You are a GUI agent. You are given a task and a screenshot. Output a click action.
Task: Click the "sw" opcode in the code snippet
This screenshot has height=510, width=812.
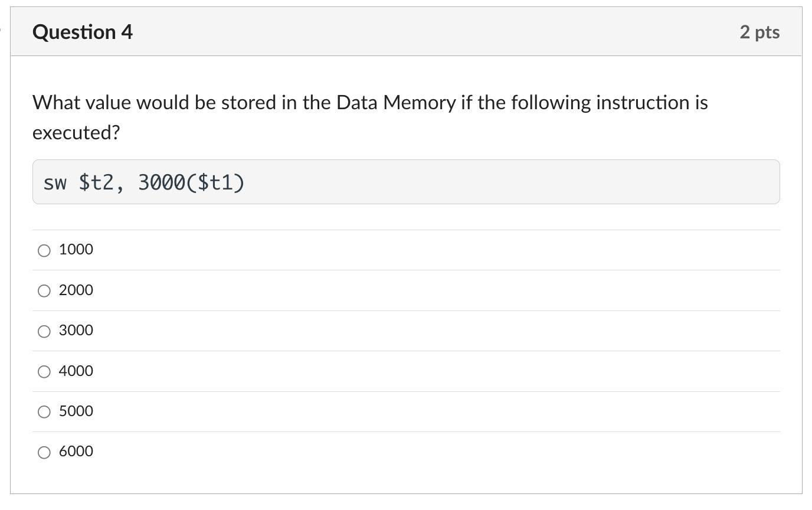55,183
